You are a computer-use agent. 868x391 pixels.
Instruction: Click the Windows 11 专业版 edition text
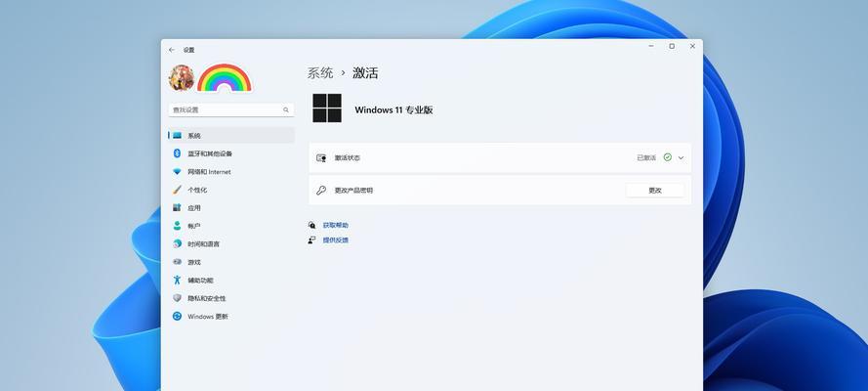click(x=393, y=109)
